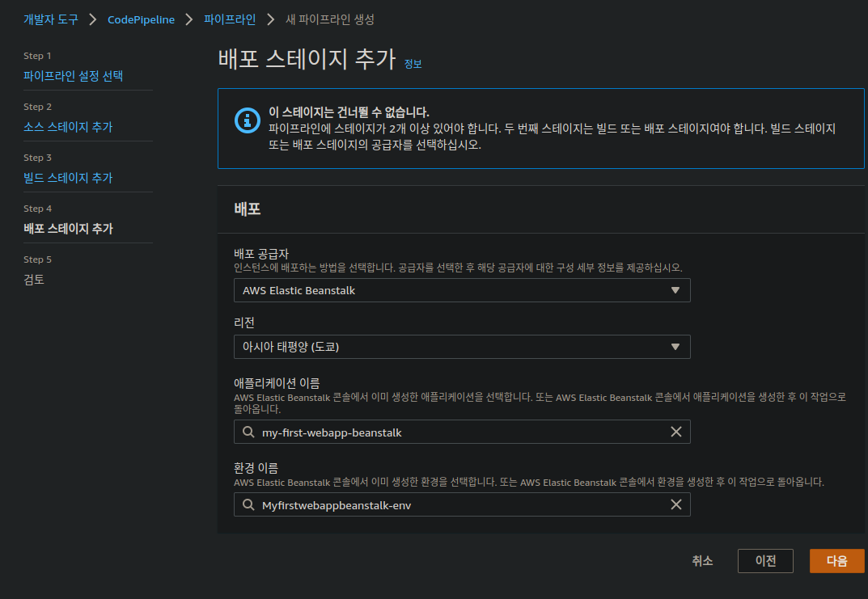Click Step 5 검토 label
The height and width of the screenshot is (599, 868).
click(x=34, y=280)
